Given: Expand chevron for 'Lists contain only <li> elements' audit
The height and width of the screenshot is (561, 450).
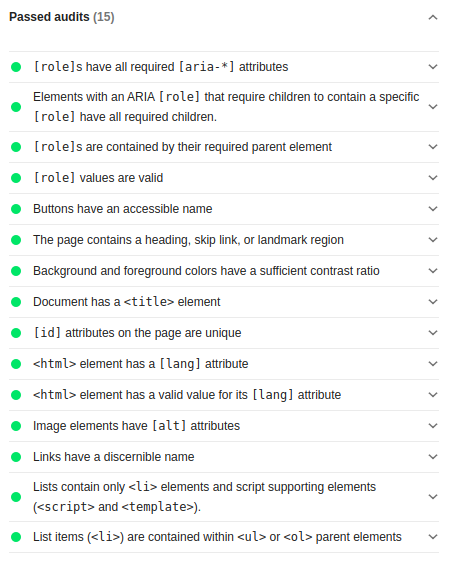Looking at the screenshot, I should point(433,497).
